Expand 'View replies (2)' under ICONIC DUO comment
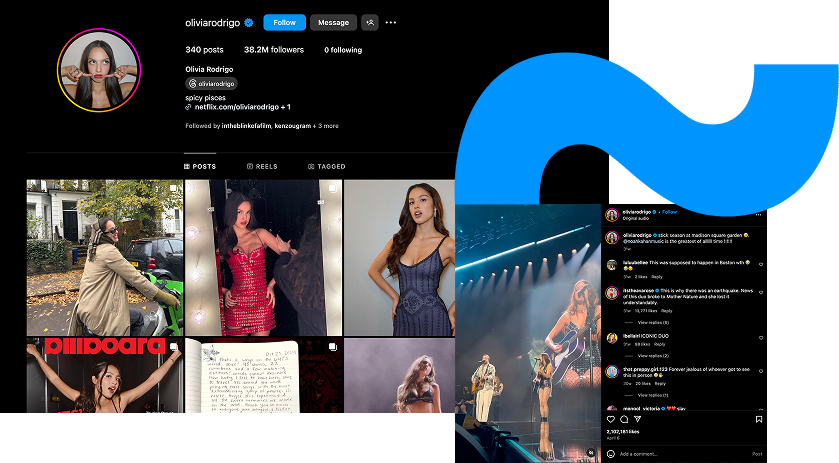The image size is (839, 463). 653,355
